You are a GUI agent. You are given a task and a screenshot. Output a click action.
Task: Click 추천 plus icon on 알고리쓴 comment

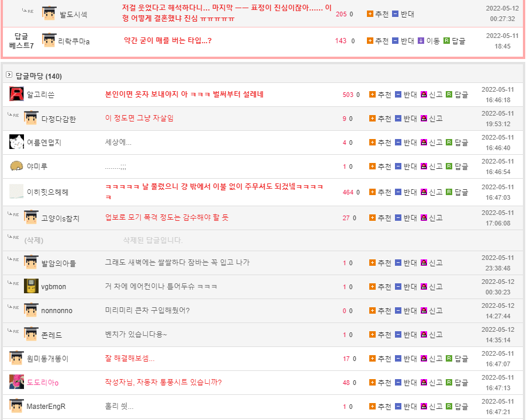pyautogui.click(x=372, y=95)
